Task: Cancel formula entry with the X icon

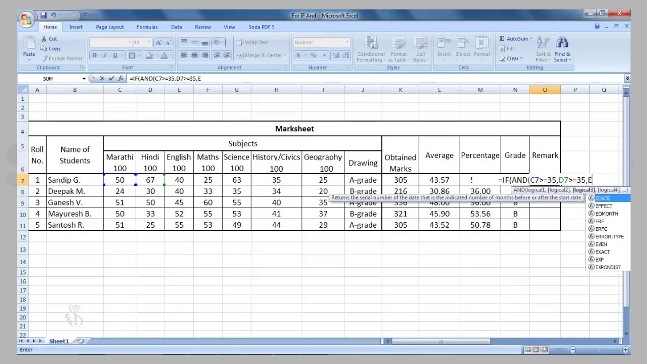Action: pos(102,78)
